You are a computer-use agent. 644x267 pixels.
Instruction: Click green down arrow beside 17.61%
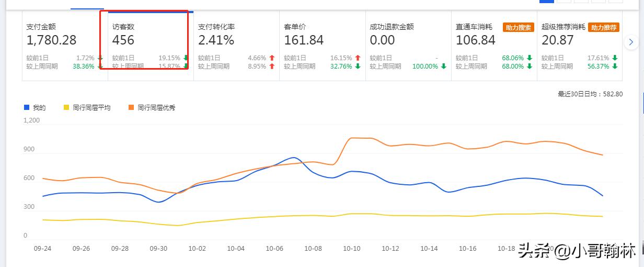[x=615, y=58]
